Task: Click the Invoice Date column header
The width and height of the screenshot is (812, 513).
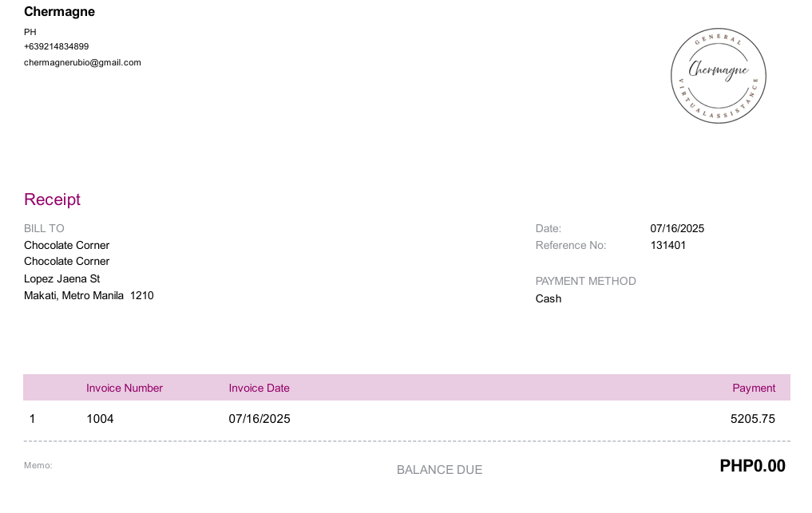Action: [259, 389]
